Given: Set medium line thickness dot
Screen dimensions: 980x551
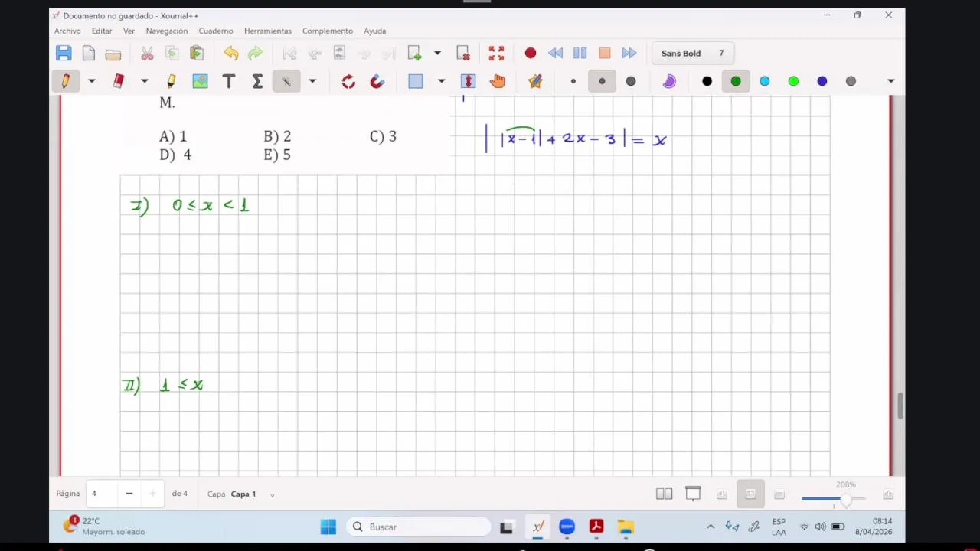Looking at the screenshot, I should [602, 81].
